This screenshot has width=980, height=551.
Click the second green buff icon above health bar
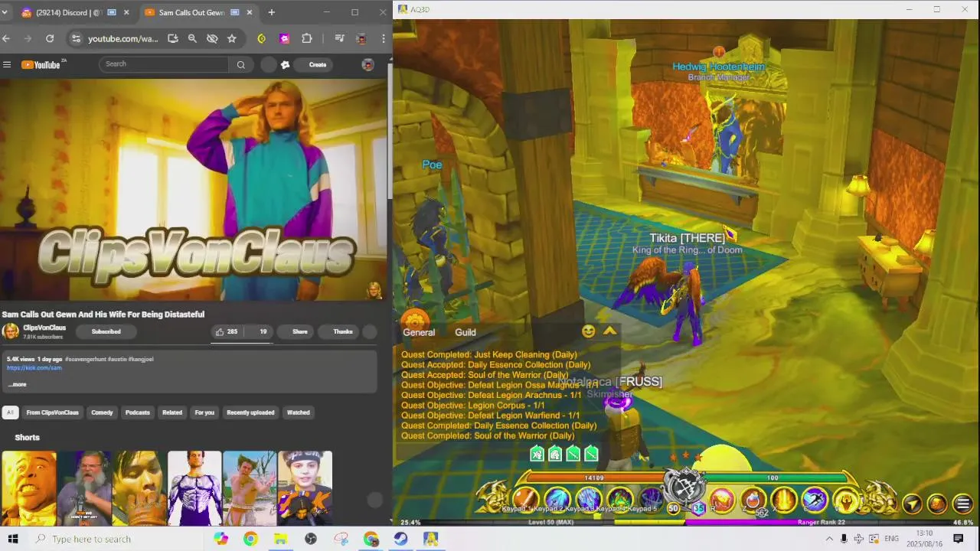(555, 455)
